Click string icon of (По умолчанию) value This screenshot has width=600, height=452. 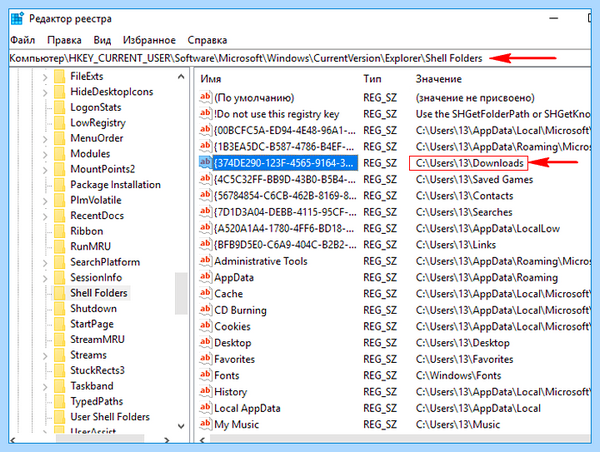[205, 97]
